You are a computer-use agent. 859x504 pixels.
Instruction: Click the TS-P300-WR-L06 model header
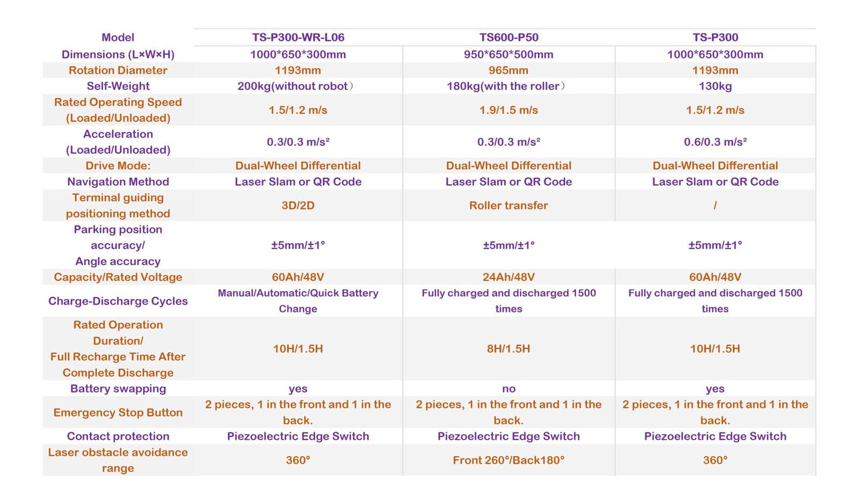(x=298, y=38)
